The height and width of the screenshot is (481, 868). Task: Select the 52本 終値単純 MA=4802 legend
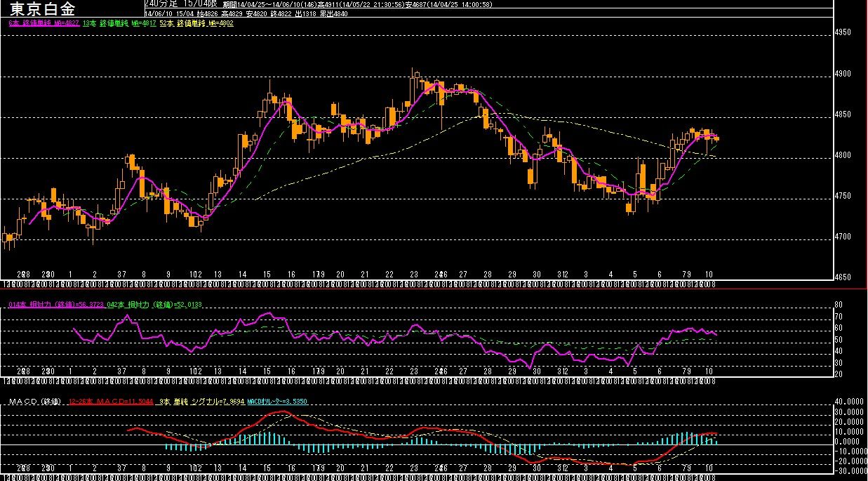pyautogui.click(x=196, y=23)
